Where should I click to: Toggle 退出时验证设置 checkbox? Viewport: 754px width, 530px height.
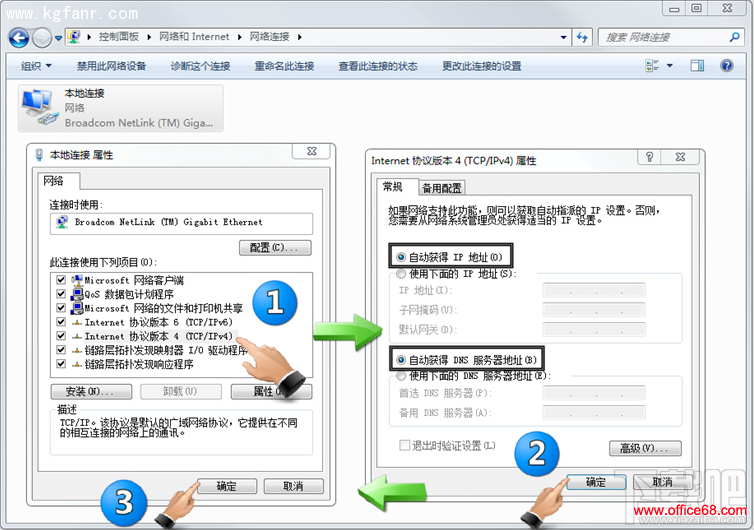(x=404, y=445)
